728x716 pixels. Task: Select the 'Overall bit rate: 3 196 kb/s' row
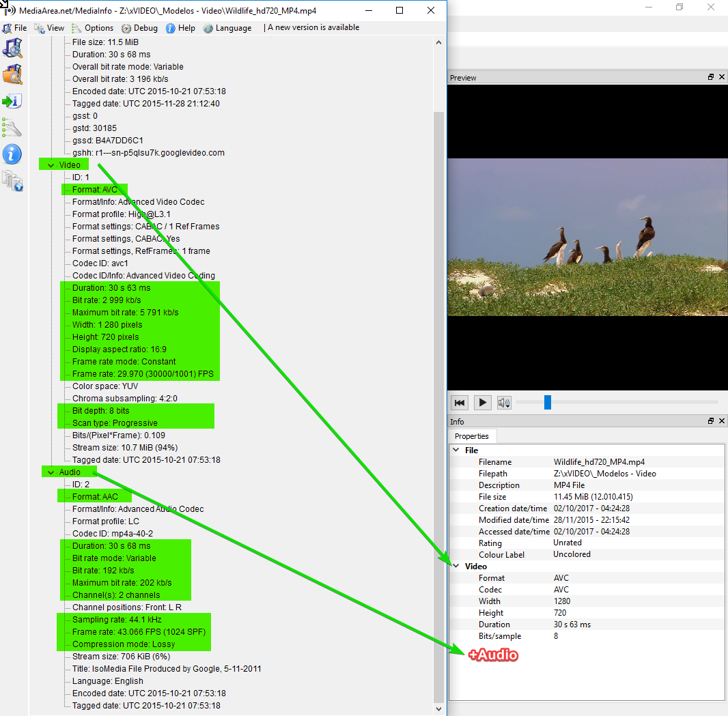pyautogui.click(x=120, y=79)
